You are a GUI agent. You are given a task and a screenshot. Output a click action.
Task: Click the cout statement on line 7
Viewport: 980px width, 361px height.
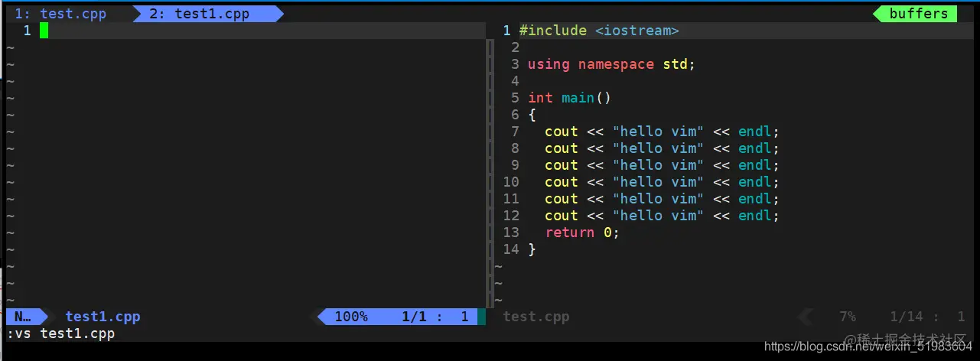click(x=662, y=132)
